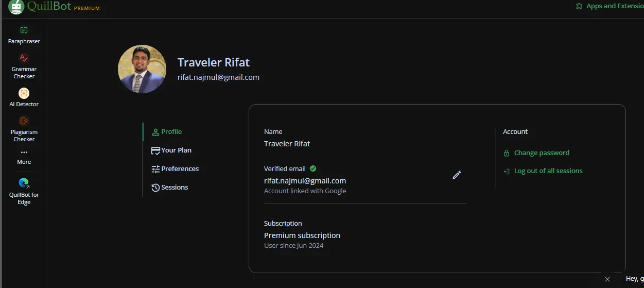View the Sessions tab
Image resolution: width=644 pixels, height=288 pixels.
(170, 188)
